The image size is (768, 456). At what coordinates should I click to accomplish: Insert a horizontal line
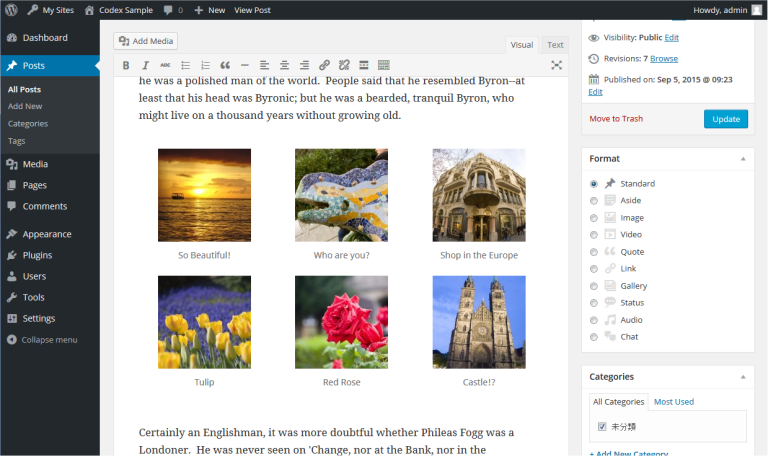[x=245, y=65]
